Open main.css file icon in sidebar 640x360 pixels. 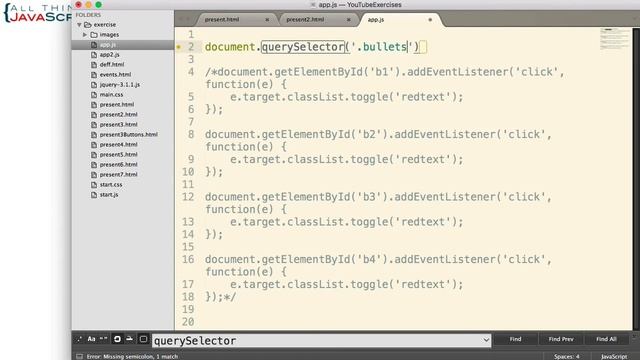[94, 95]
